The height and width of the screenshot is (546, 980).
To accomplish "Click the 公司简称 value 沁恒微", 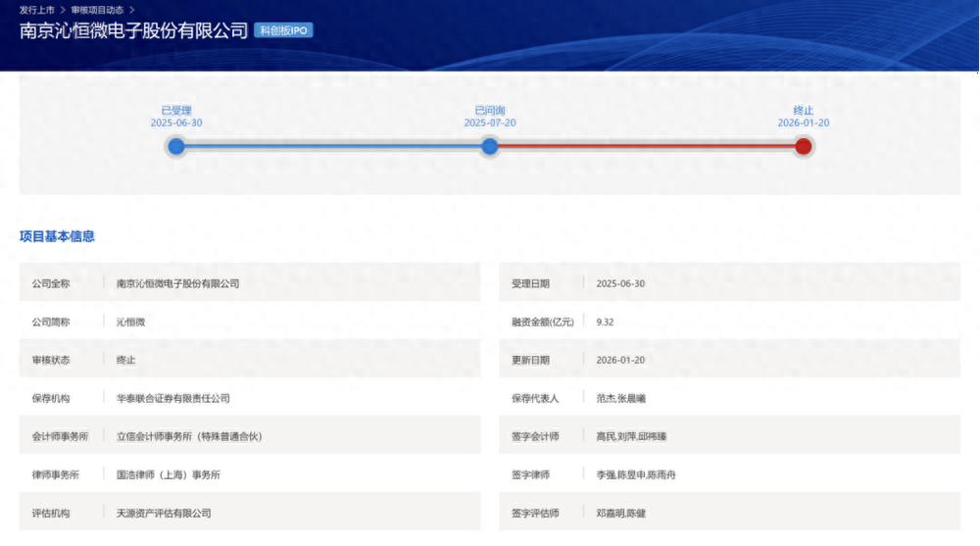I will pyautogui.click(x=130, y=322).
